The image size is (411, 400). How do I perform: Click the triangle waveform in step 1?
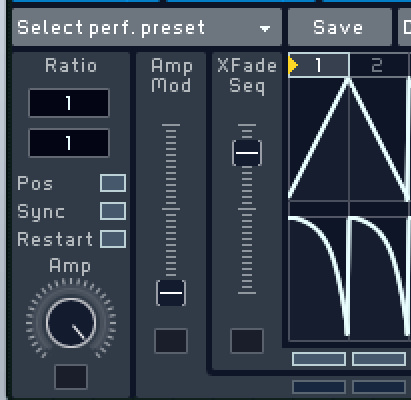pyautogui.click(x=319, y=139)
